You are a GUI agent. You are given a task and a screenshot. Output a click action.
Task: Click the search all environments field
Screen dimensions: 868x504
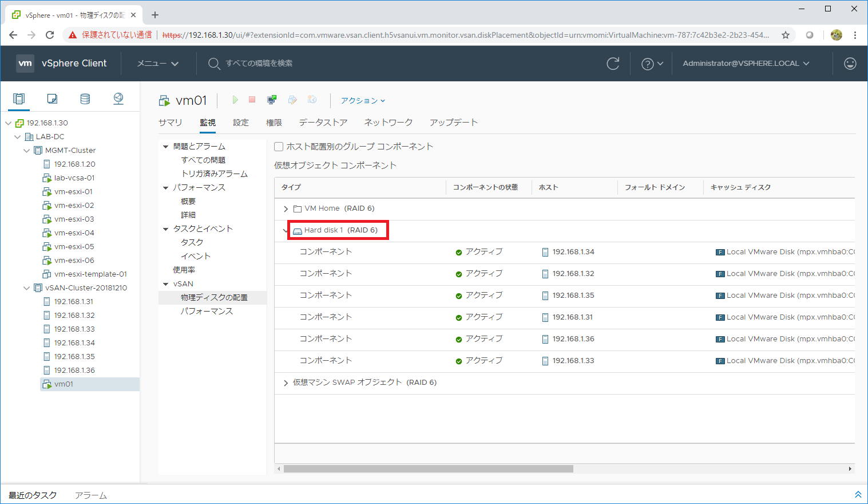259,64
